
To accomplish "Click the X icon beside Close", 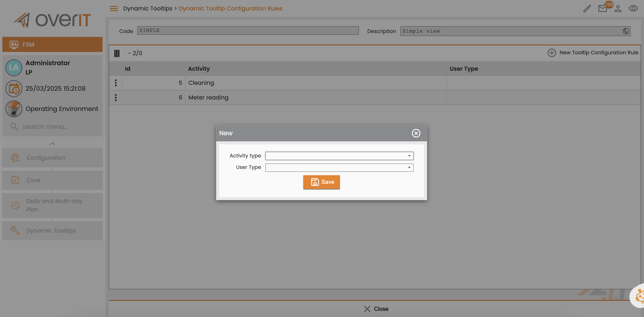I will pos(367,309).
